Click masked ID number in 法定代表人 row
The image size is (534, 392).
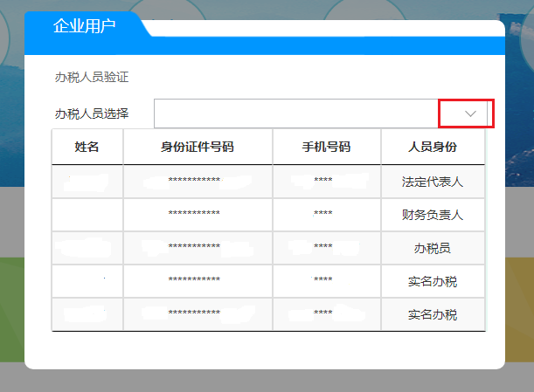click(x=194, y=182)
